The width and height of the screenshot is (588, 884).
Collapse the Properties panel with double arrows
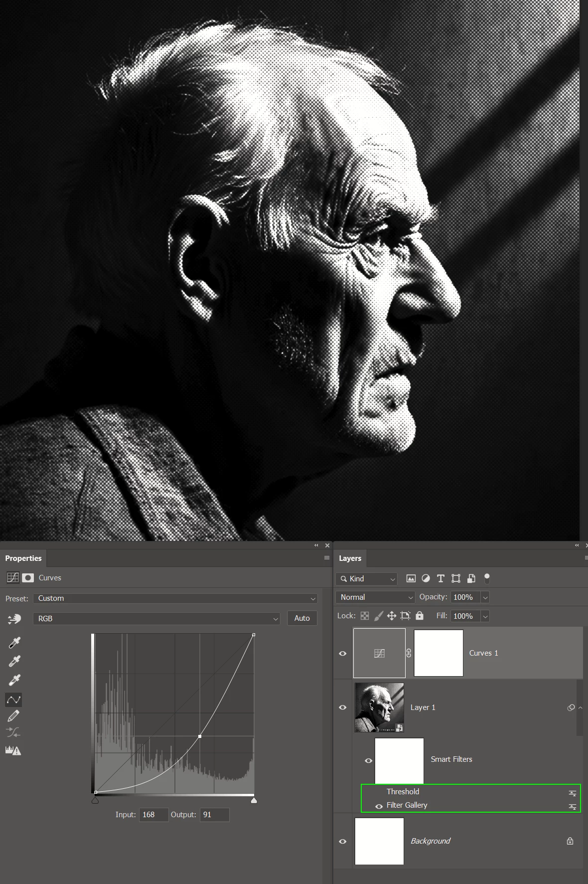coord(316,545)
